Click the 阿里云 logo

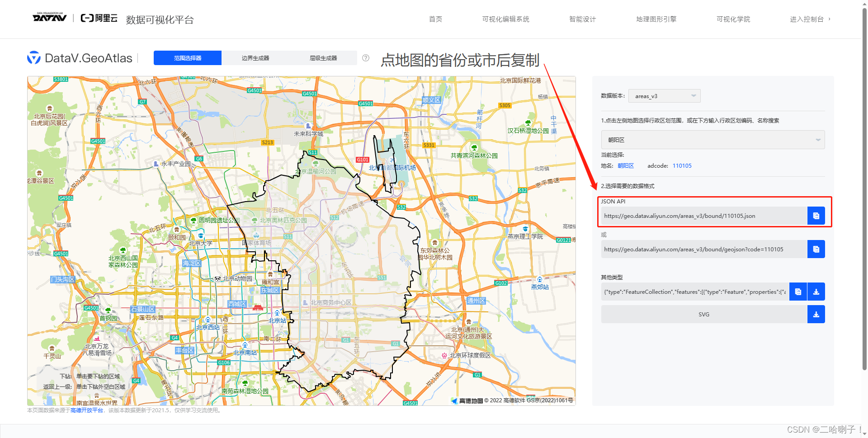click(x=99, y=18)
